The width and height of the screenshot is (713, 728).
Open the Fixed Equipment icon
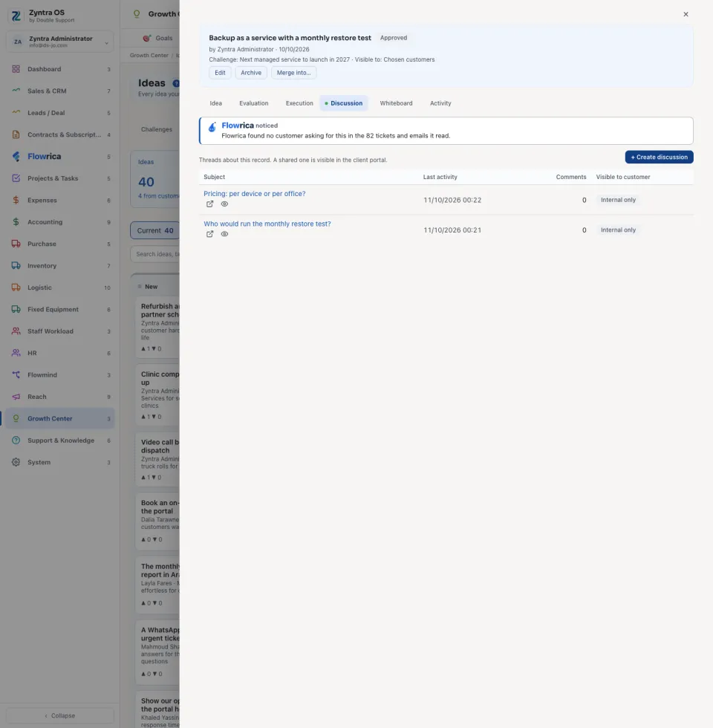coord(16,309)
